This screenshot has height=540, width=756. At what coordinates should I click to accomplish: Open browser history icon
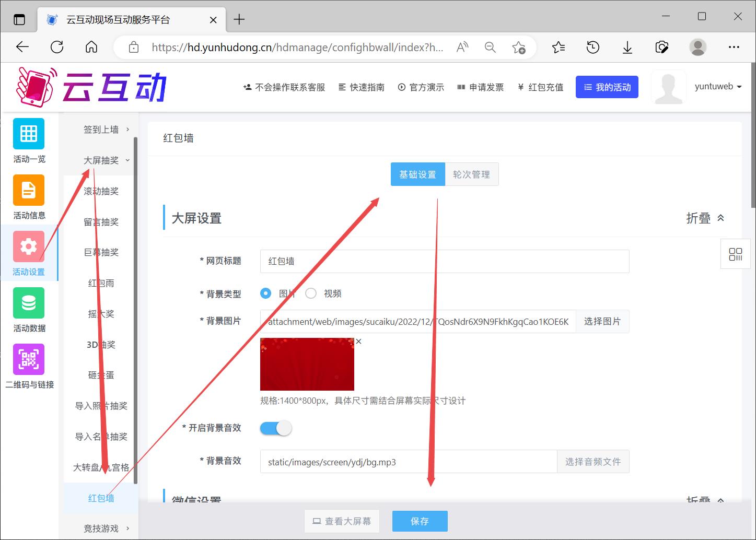click(x=593, y=48)
